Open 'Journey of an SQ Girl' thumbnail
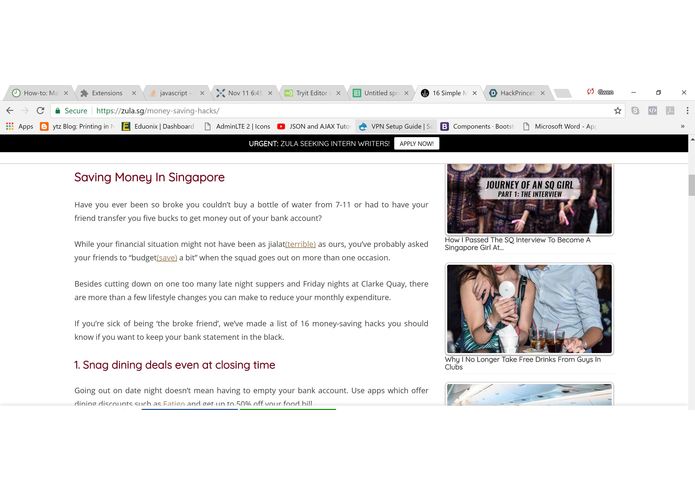695x494 pixels. (529, 198)
